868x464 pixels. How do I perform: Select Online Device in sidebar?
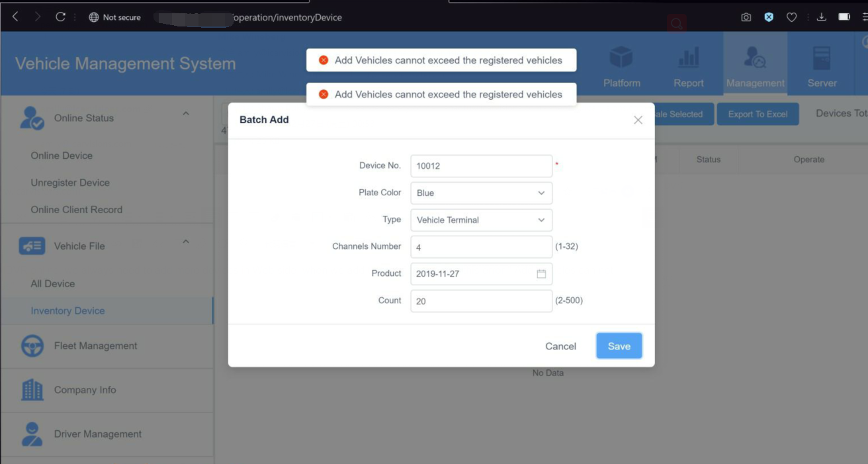[x=62, y=156]
